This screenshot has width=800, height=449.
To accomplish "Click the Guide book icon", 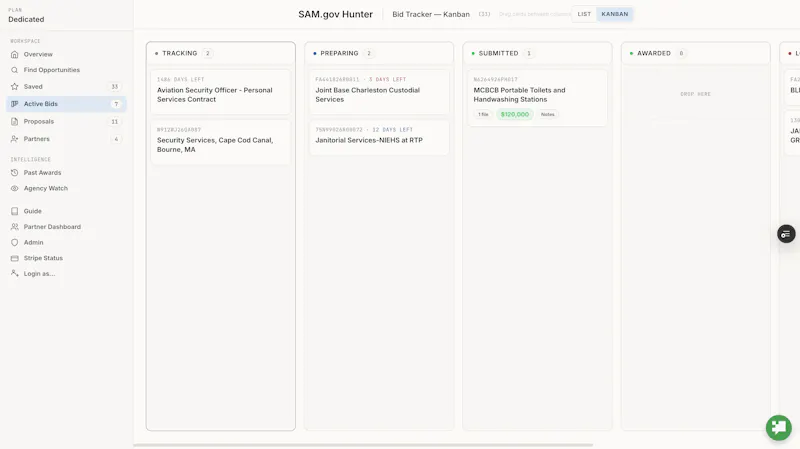I will click(14, 211).
